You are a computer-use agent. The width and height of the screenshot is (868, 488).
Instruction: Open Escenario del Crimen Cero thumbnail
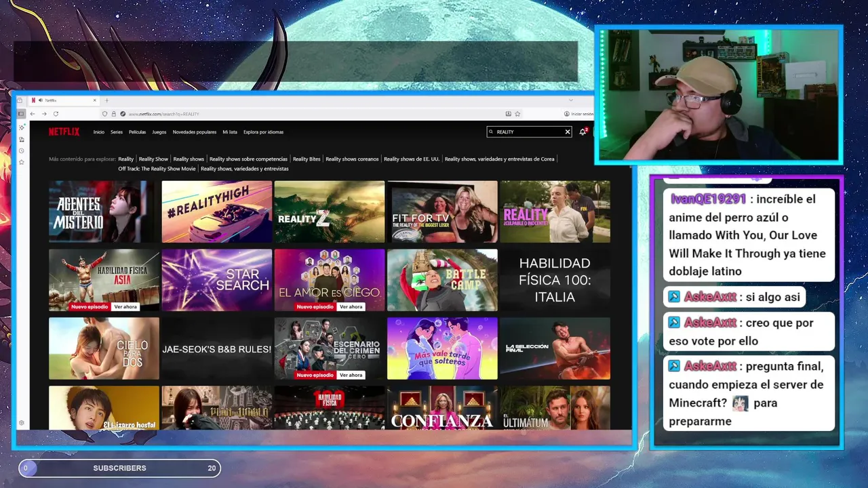[x=330, y=348]
